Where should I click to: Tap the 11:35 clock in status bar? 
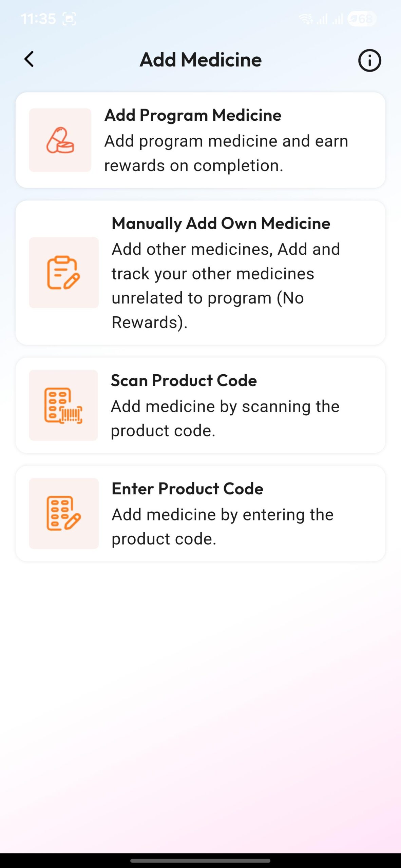(38, 19)
